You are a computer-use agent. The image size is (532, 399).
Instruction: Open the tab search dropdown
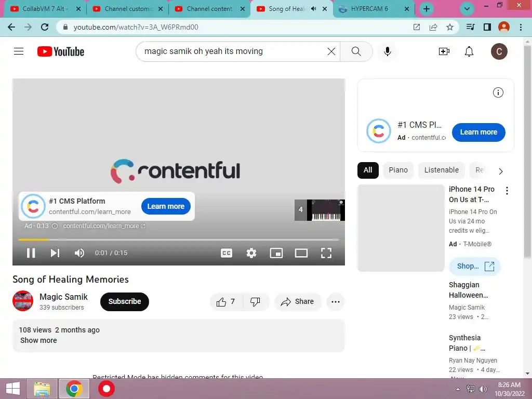[467, 9]
